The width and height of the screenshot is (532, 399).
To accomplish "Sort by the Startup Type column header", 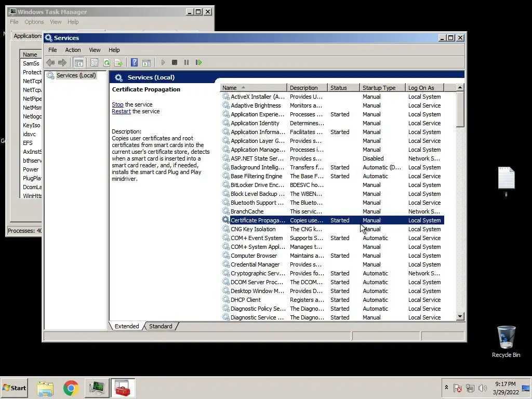I will [x=382, y=87].
